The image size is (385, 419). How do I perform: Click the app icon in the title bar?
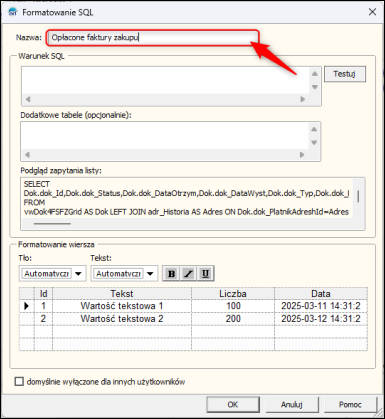[13, 12]
